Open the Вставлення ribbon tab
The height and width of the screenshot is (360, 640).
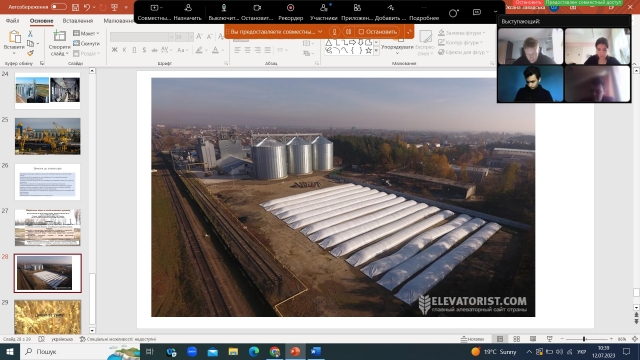78,21
